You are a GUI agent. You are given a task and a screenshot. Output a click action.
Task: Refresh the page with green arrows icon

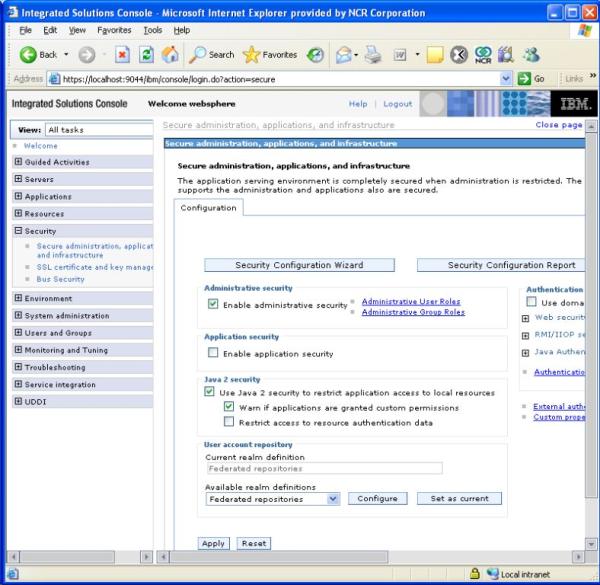coord(146,55)
